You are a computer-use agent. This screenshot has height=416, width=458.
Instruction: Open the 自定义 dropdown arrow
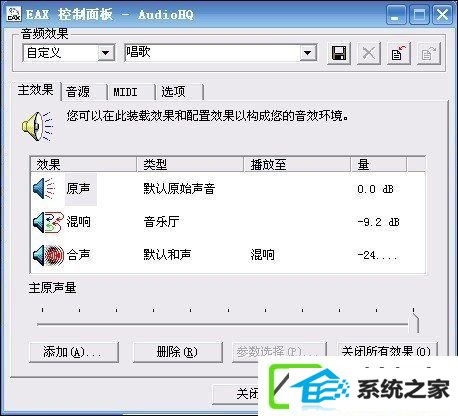(x=106, y=53)
